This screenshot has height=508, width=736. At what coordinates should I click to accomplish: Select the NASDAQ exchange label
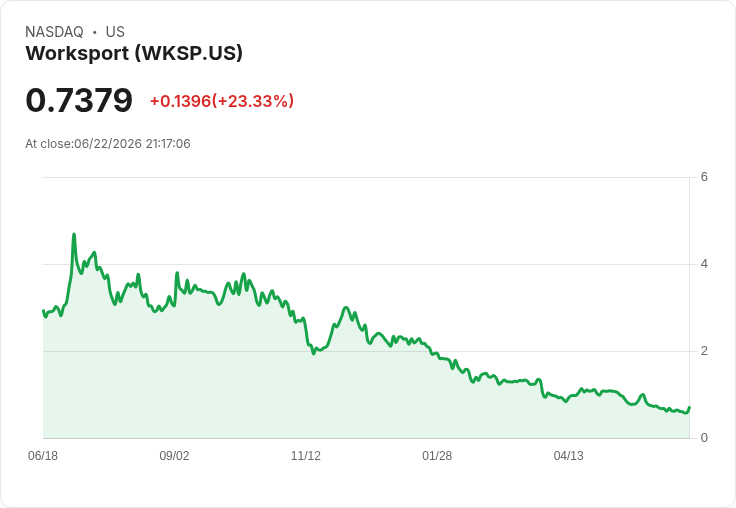[x=54, y=32]
